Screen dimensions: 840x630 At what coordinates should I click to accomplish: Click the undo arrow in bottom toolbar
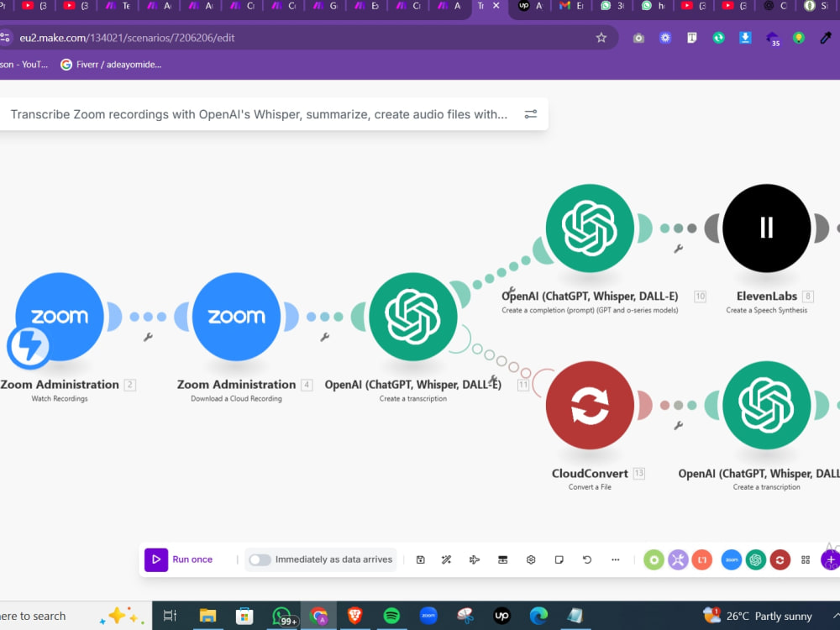(x=587, y=559)
